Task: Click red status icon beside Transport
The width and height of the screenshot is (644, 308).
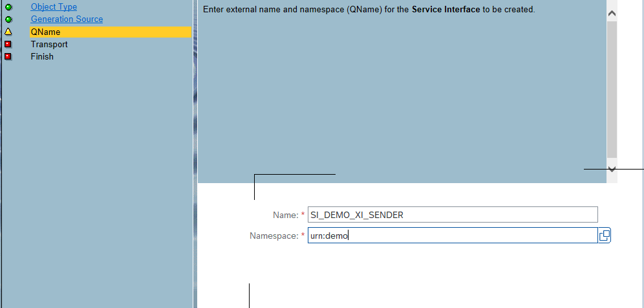Action: (8, 45)
